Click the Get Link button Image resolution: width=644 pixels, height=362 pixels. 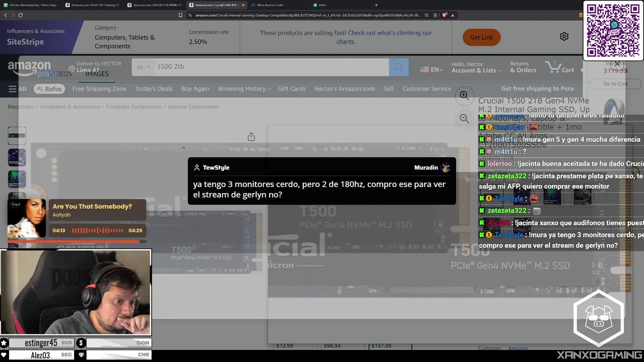click(481, 37)
